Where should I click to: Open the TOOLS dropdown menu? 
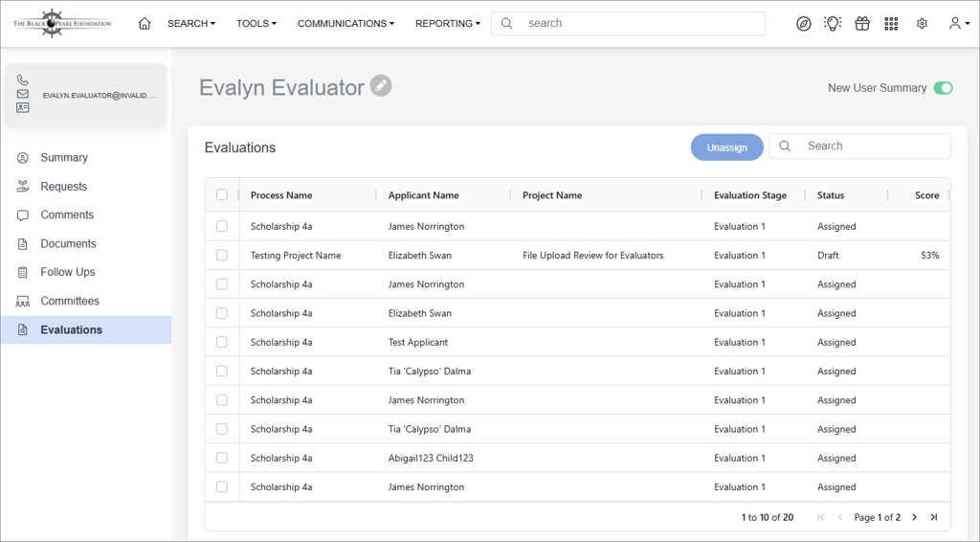tap(256, 24)
